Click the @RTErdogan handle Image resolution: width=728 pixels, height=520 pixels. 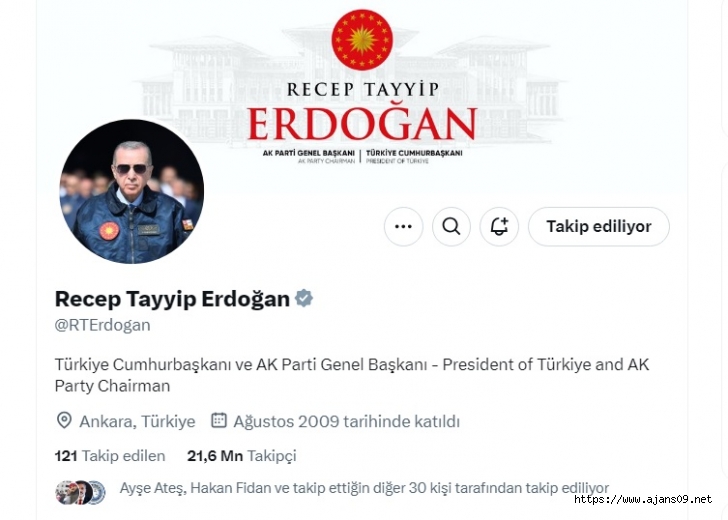click(103, 325)
